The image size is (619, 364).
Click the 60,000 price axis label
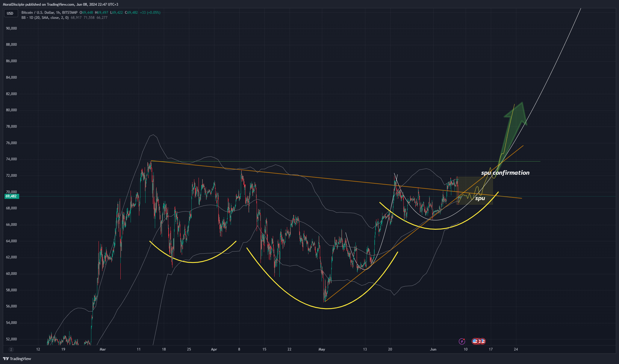coord(11,274)
